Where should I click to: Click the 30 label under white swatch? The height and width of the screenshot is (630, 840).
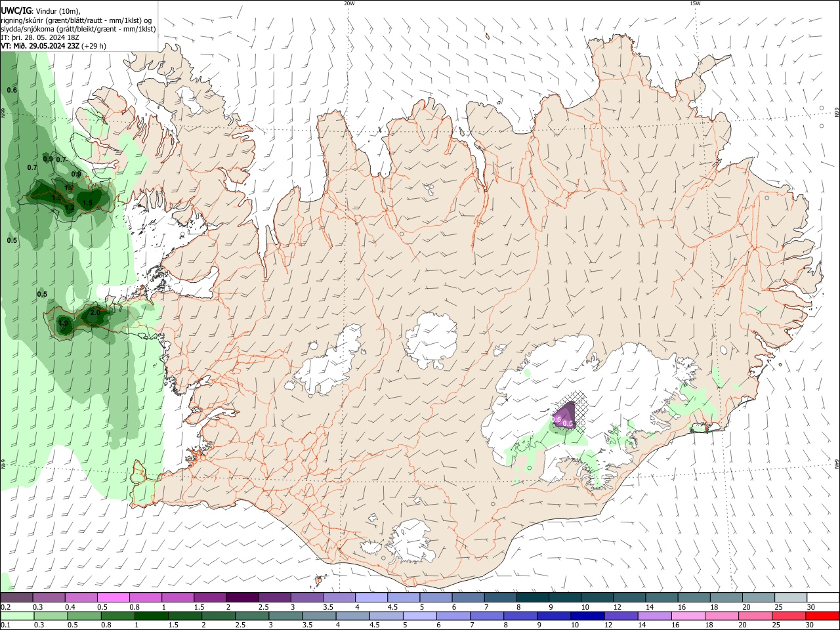pyautogui.click(x=810, y=607)
